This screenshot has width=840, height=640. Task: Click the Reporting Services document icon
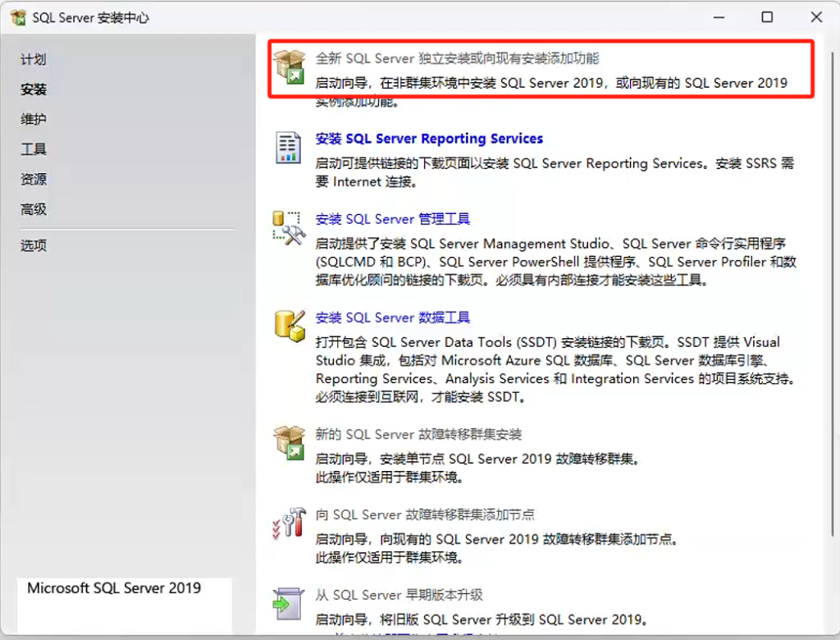tap(288, 147)
